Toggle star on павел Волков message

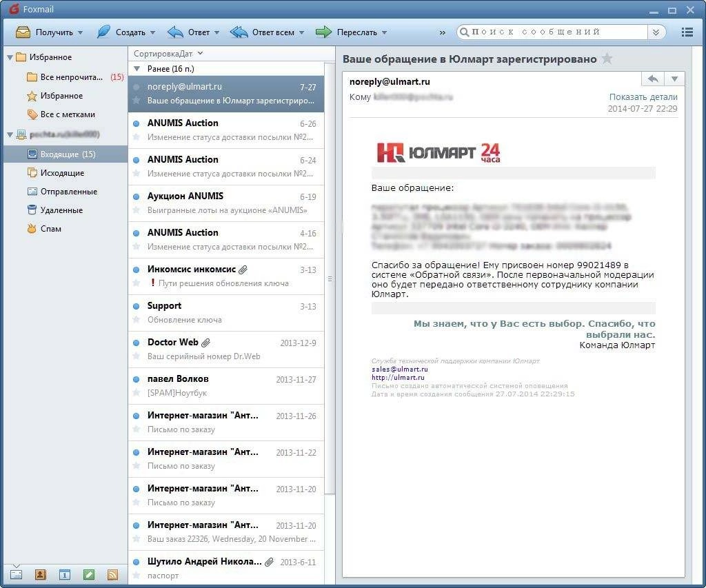[136, 392]
